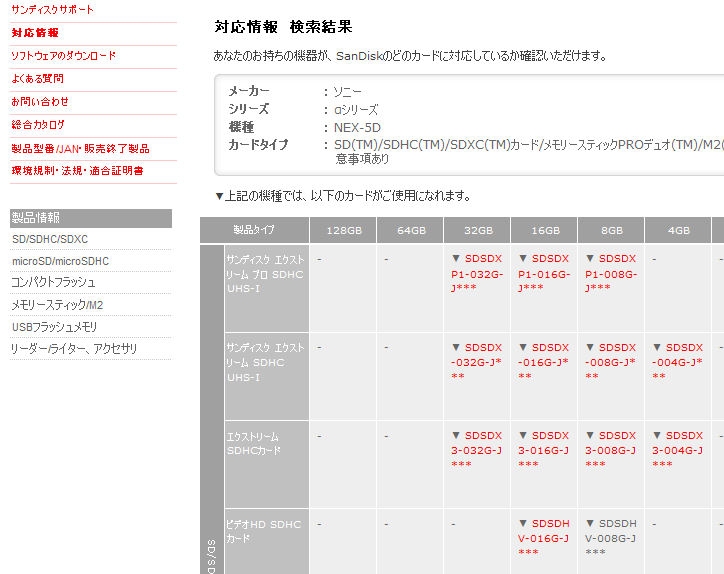Expand SDSDXP1-016G-J*** product entry
Screen dimensions: 724x574
(x=544, y=273)
